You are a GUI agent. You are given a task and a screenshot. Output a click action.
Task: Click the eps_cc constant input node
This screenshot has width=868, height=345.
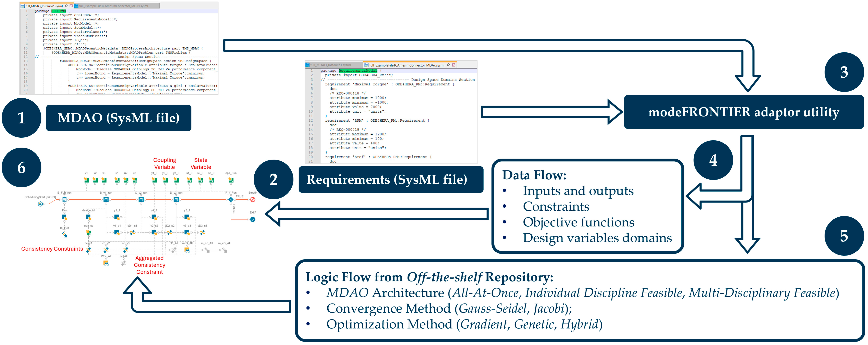[89, 233]
